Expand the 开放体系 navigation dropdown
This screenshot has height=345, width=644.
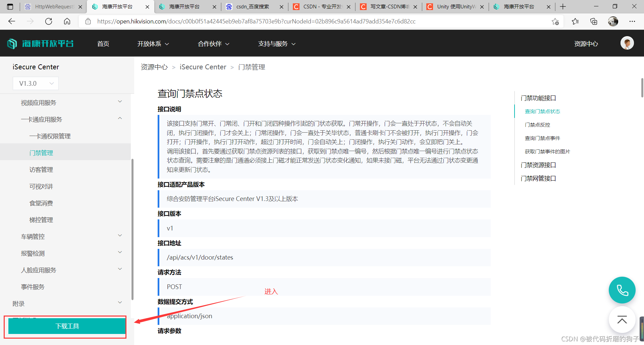click(153, 44)
